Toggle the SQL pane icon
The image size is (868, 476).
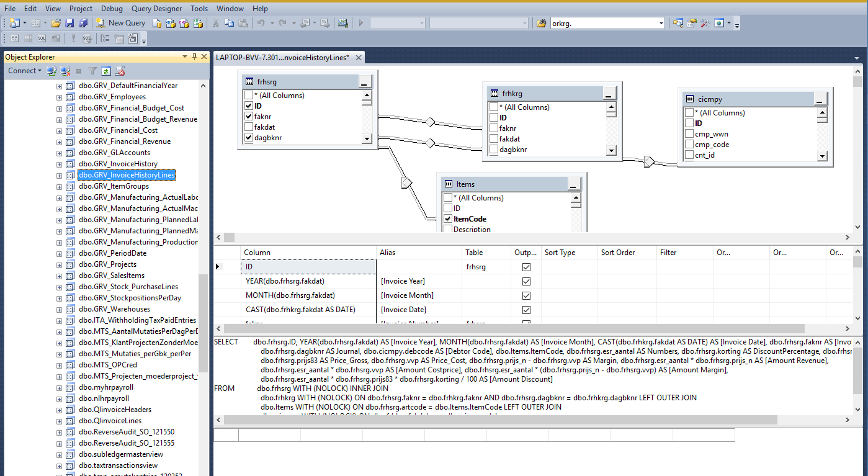42,38
